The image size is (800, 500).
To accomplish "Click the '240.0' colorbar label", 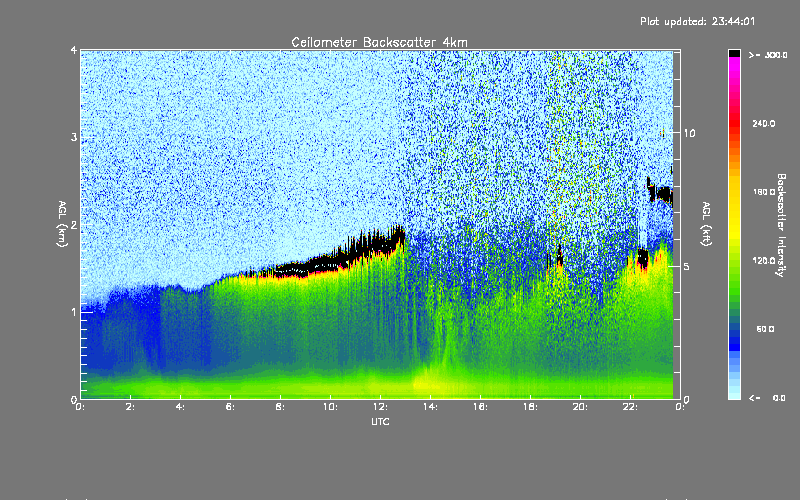I will pyautogui.click(x=764, y=123).
